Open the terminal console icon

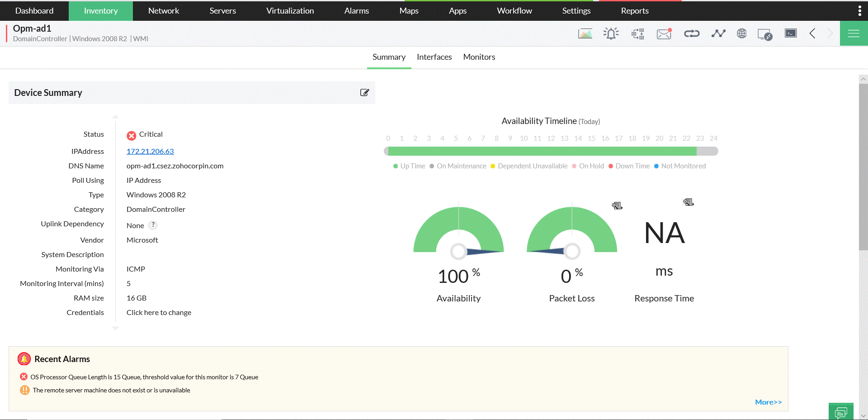point(790,33)
